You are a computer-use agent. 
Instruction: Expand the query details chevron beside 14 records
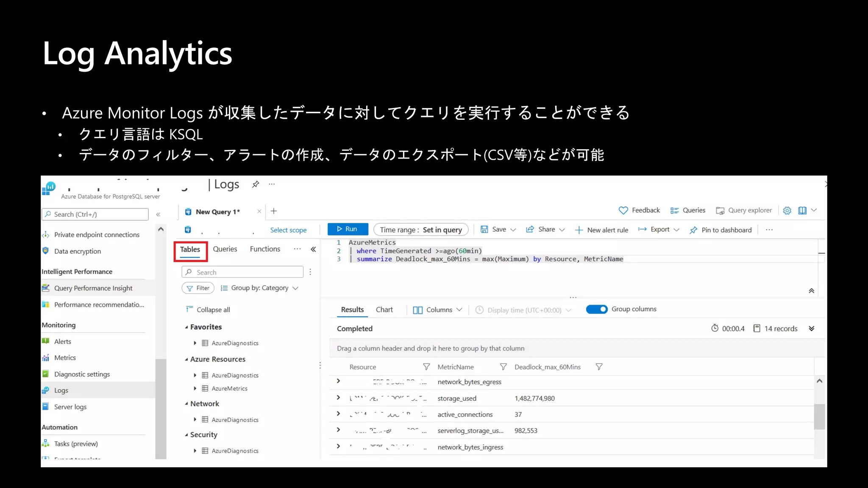click(x=812, y=329)
